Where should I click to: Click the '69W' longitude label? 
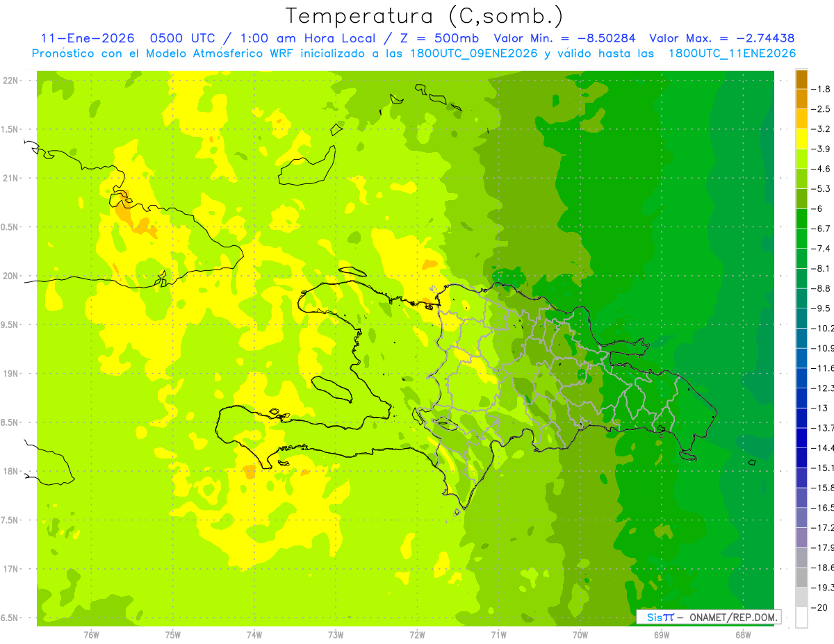tap(662, 635)
